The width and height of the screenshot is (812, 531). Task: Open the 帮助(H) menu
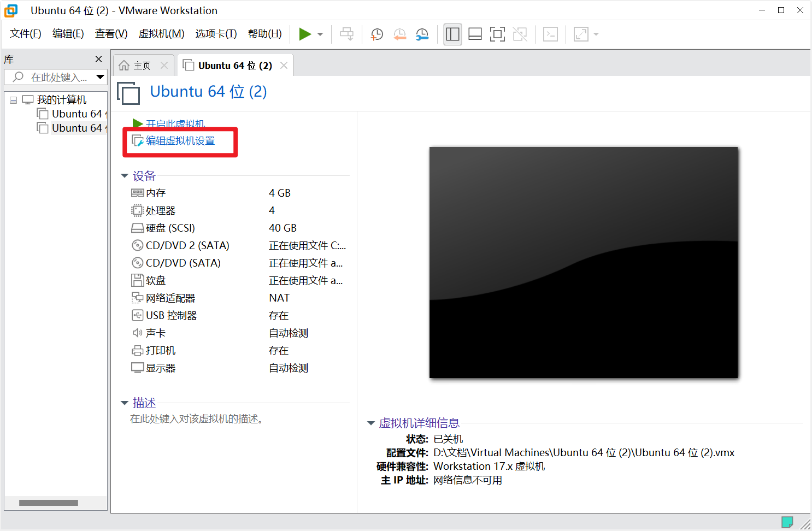tap(265, 34)
